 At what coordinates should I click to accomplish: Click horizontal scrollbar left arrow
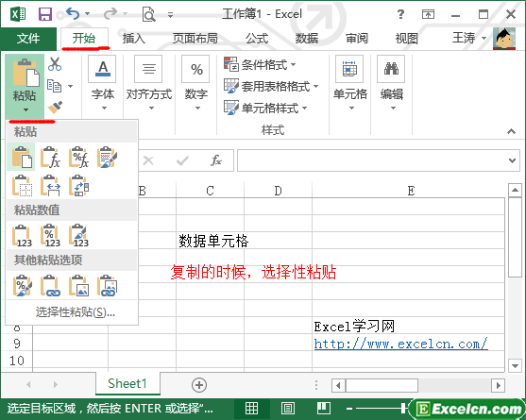338,385
